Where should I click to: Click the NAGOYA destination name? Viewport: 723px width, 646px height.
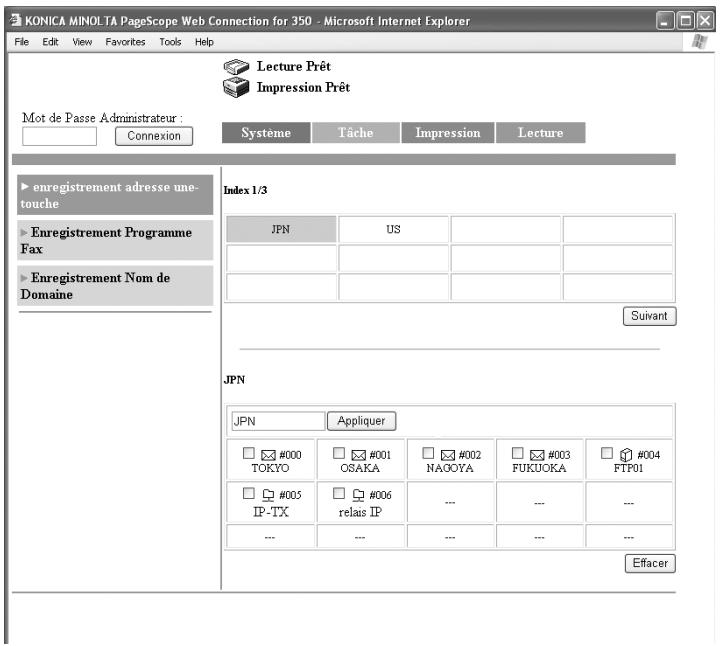[x=450, y=468]
